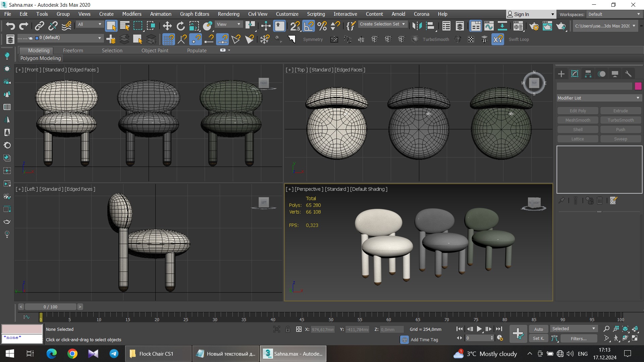Click the Filters... button

click(x=579, y=339)
